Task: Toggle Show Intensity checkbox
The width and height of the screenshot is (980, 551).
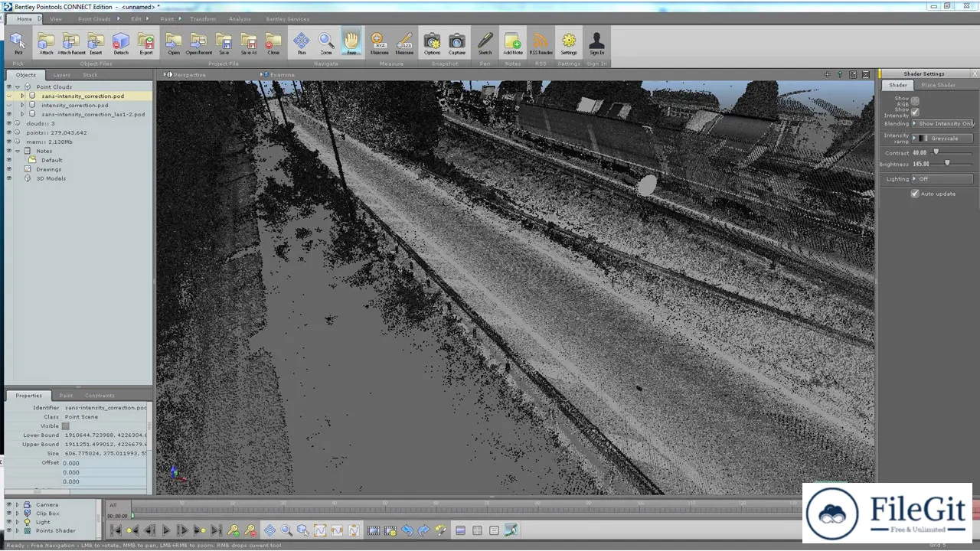Action: [x=915, y=112]
